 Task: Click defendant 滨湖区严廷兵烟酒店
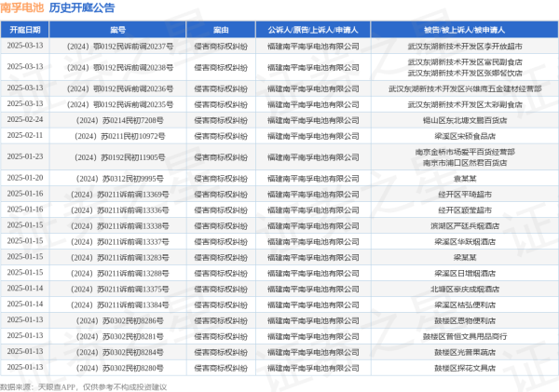(x=465, y=226)
